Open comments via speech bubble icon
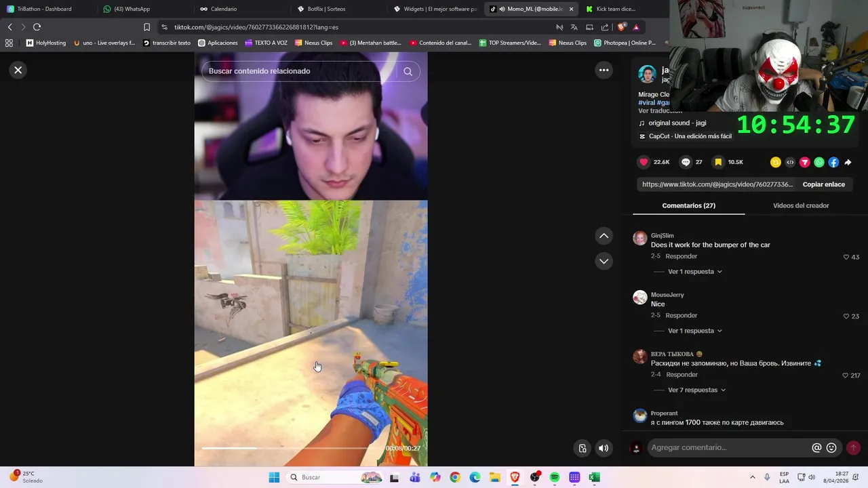The image size is (868, 488). point(686,162)
